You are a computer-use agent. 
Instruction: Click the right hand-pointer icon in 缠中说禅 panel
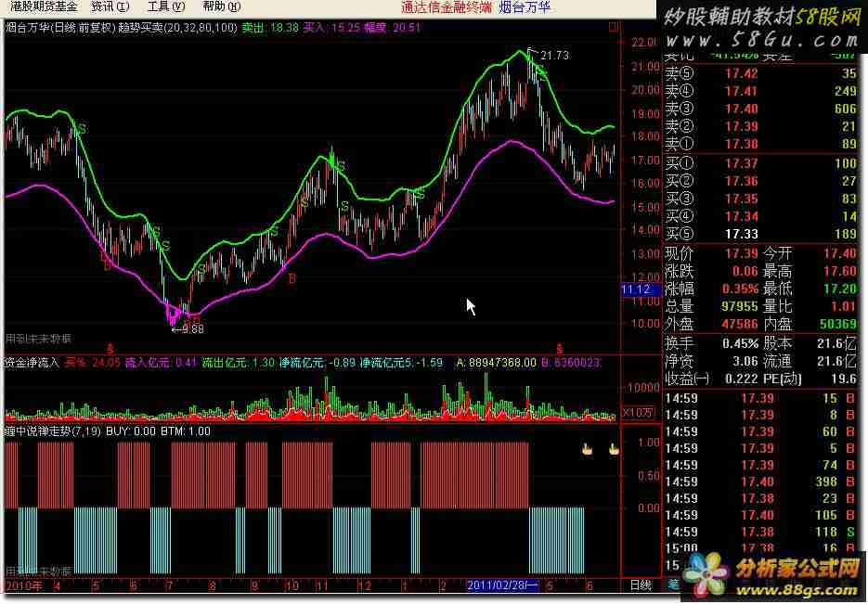tap(614, 449)
